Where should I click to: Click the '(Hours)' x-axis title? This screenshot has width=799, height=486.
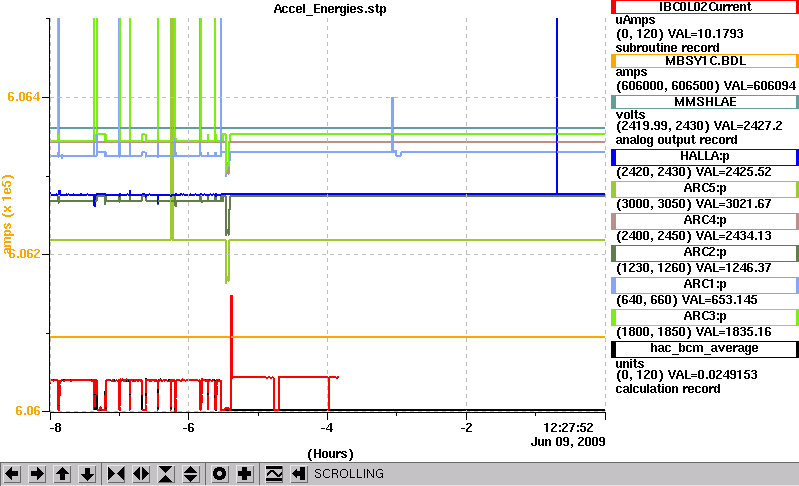[x=330, y=454]
